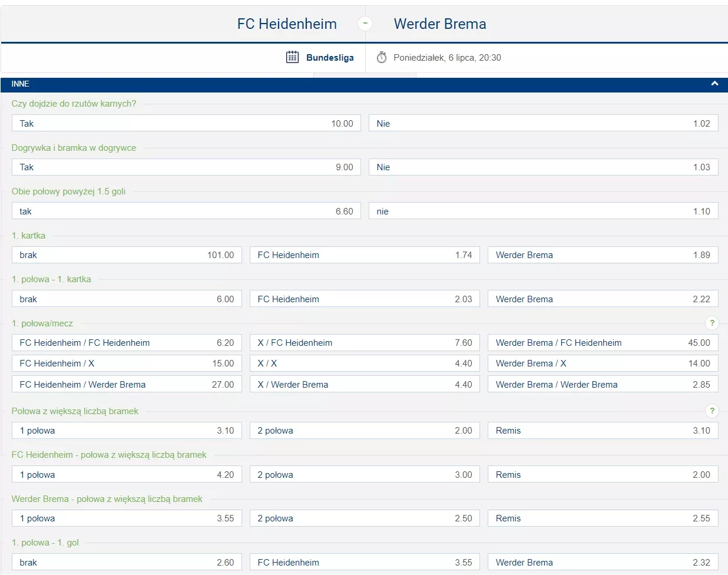Select Remis at 3.10 for half with more goals
Screen dimensions: 728x575
point(603,430)
